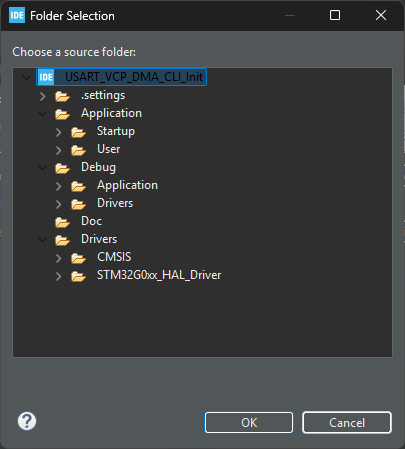Click the top-level Drivers folder icon

click(62, 240)
